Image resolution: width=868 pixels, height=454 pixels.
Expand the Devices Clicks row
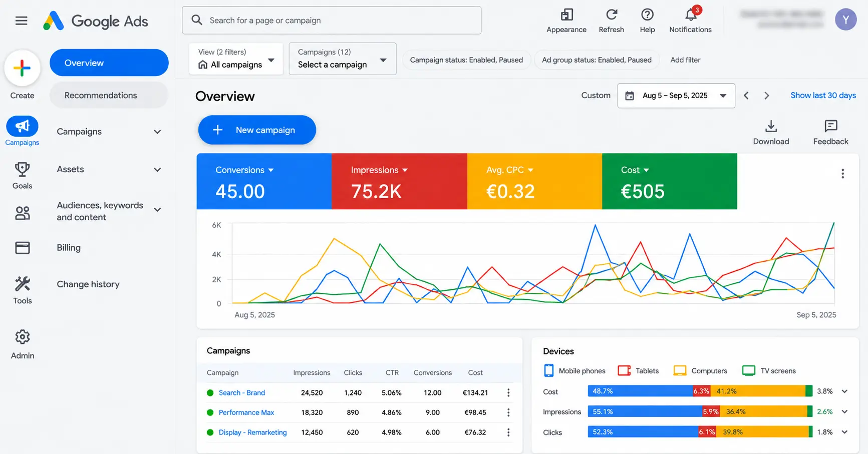(x=844, y=432)
